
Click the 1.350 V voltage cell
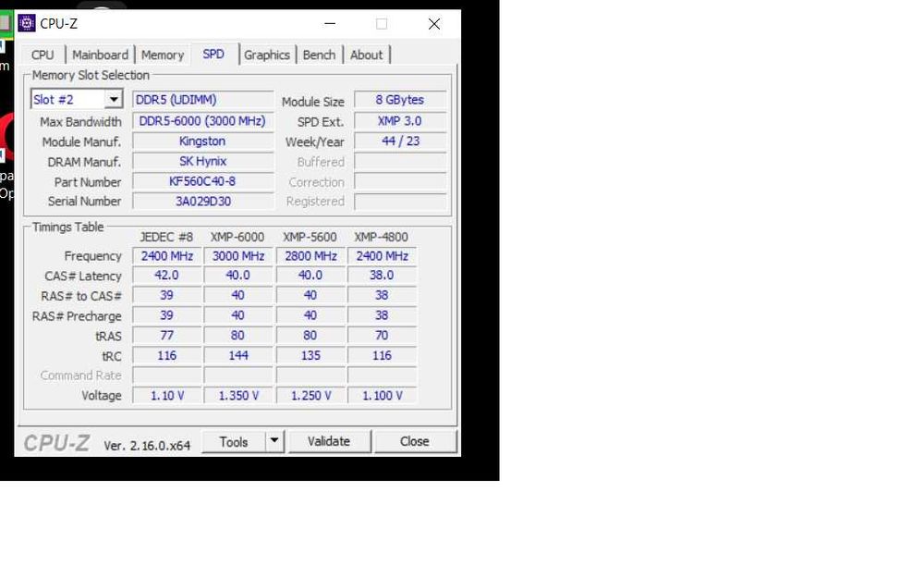[238, 396]
